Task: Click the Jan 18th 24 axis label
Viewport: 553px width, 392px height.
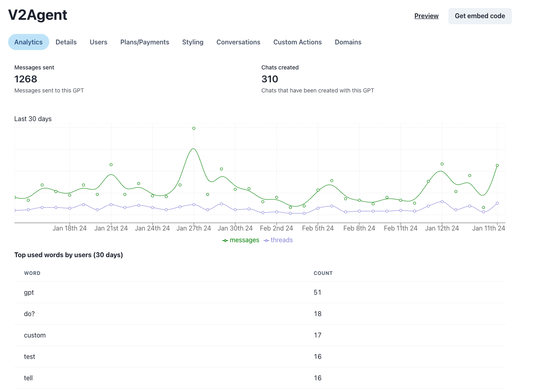Action: coord(69,228)
